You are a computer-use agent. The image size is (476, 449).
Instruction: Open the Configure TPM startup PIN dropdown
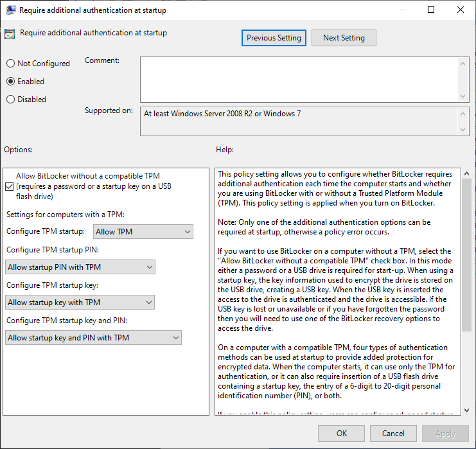pos(80,267)
